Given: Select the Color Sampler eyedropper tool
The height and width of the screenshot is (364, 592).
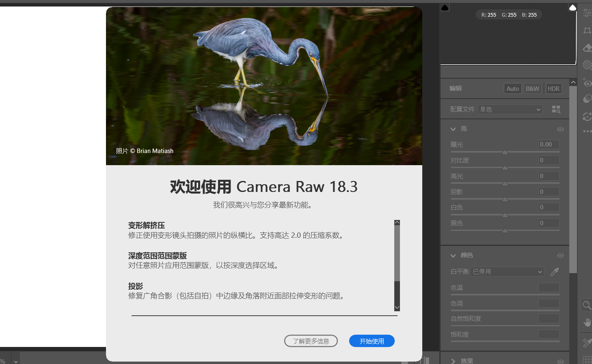Looking at the screenshot, I should tap(587, 343).
